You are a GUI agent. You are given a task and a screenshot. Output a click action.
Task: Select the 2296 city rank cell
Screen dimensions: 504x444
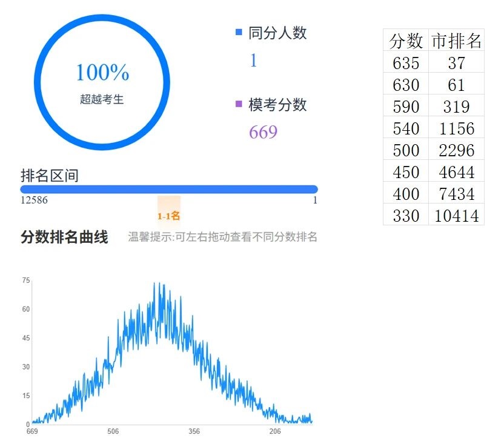tap(456, 150)
